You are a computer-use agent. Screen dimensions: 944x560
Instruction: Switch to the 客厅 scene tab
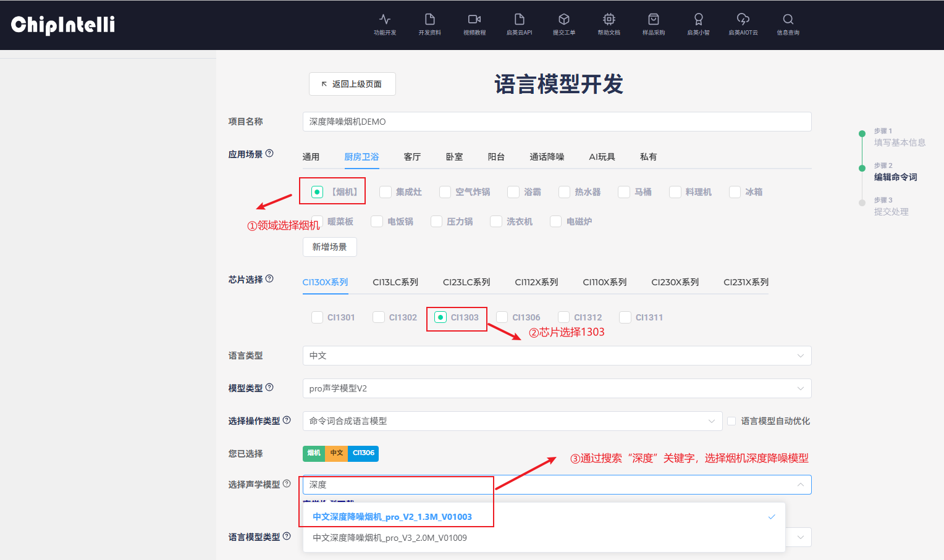click(x=412, y=157)
